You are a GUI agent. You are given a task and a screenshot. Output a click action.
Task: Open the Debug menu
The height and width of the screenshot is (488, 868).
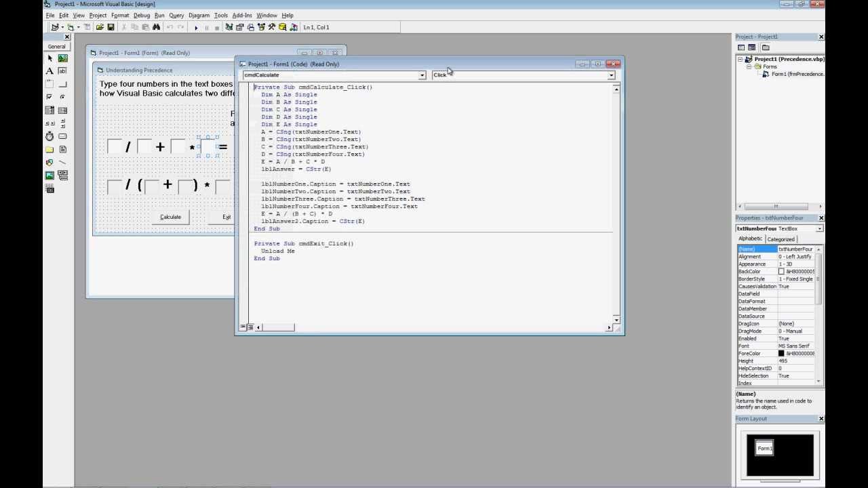coord(142,15)
